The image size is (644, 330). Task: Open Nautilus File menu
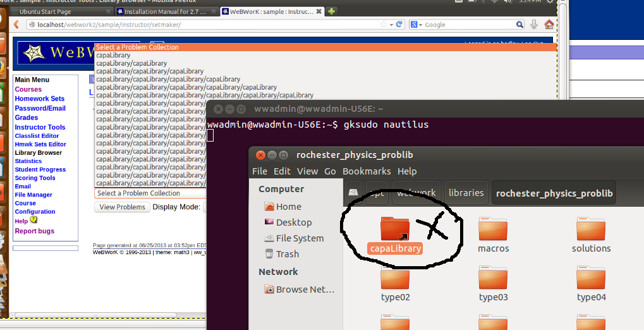pyautogui.click(x=260, y=171)
